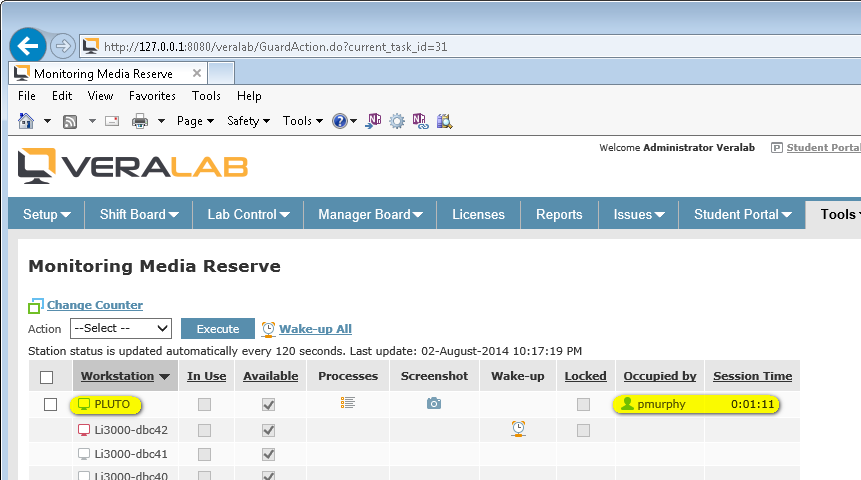Expand the Student Portal navigation menu
This screenshot has width=861, height=480.
click(742, 214)
